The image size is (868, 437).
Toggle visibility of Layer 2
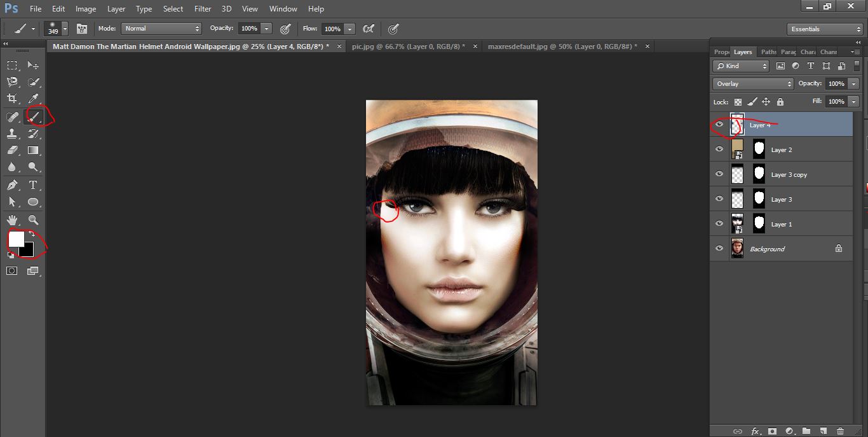719,149
